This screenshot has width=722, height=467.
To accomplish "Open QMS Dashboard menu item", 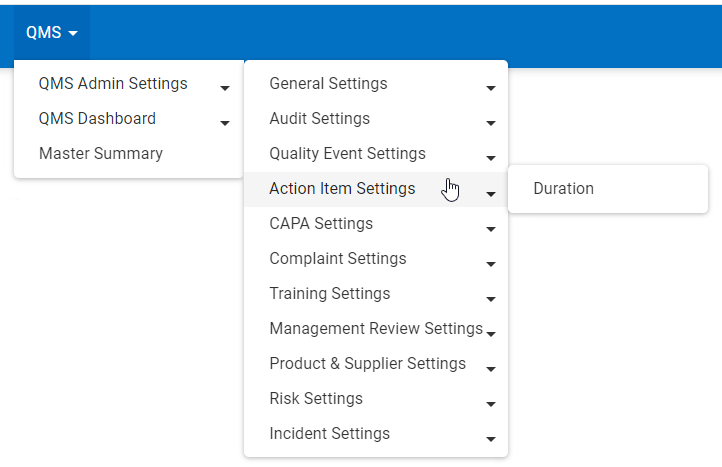I will [x=97, y=119].
